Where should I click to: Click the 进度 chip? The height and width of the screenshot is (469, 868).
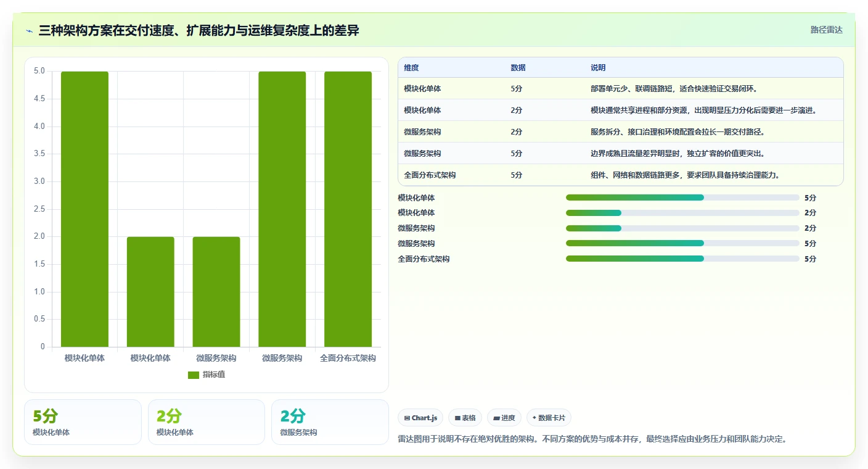[504, 418]
